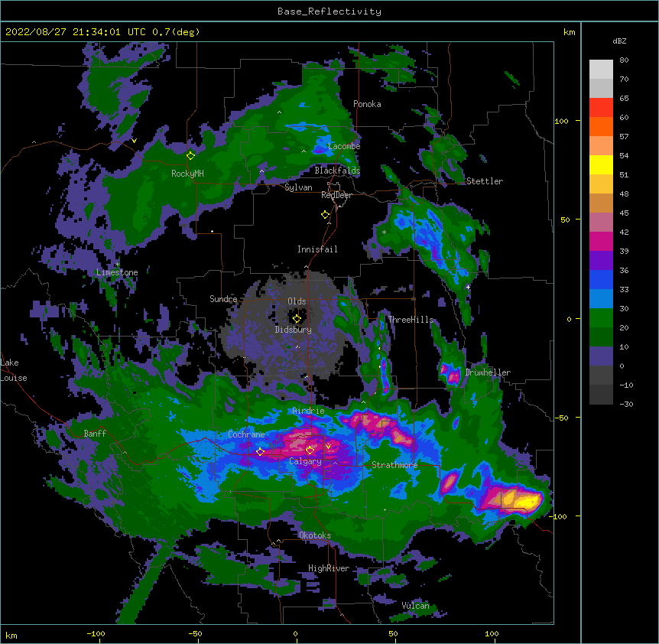Click the yellow 51-54 dBZ legend swatch
Screen dimensions: 659x644
[601, 164]
